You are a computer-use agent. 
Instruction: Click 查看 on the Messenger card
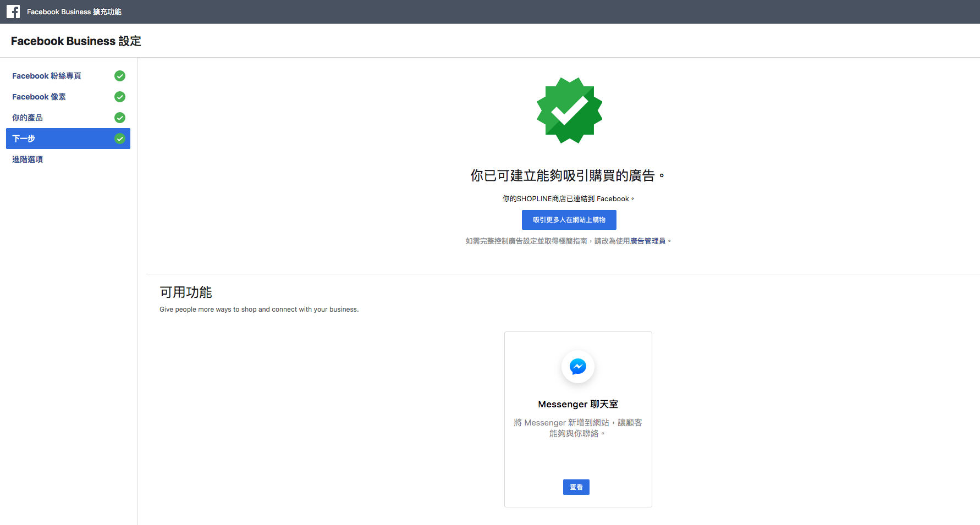coord(576,487)
